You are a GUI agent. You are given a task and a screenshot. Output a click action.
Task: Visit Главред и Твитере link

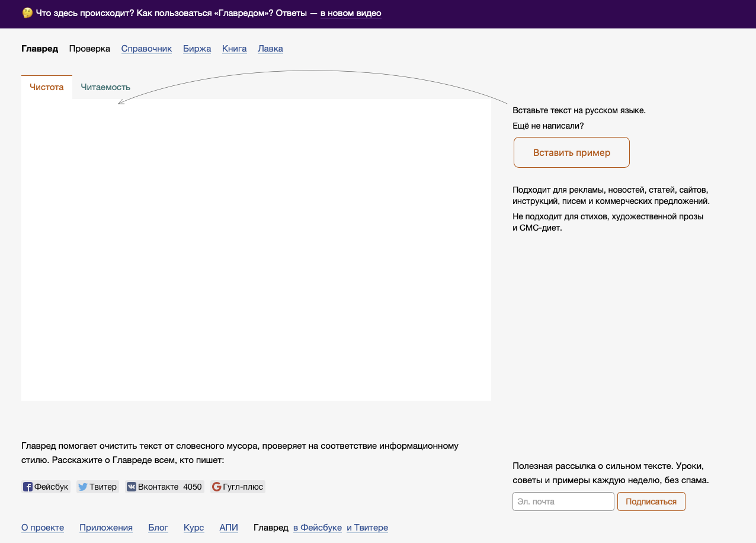click(367, 528)
